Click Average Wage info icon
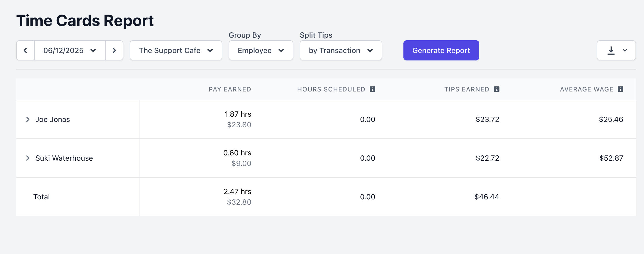644x254 pixels. tap(620, 89)
